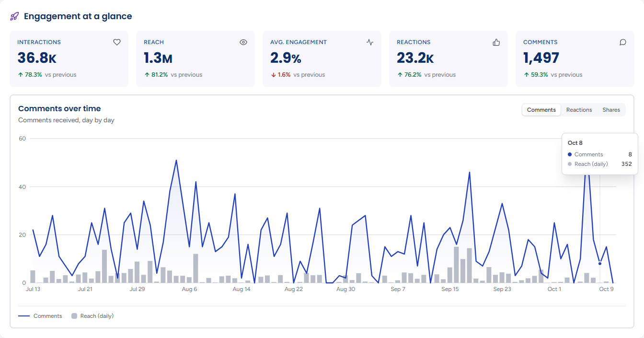Click the rocket icon beside Engagement at a glance

coord(14,16)
